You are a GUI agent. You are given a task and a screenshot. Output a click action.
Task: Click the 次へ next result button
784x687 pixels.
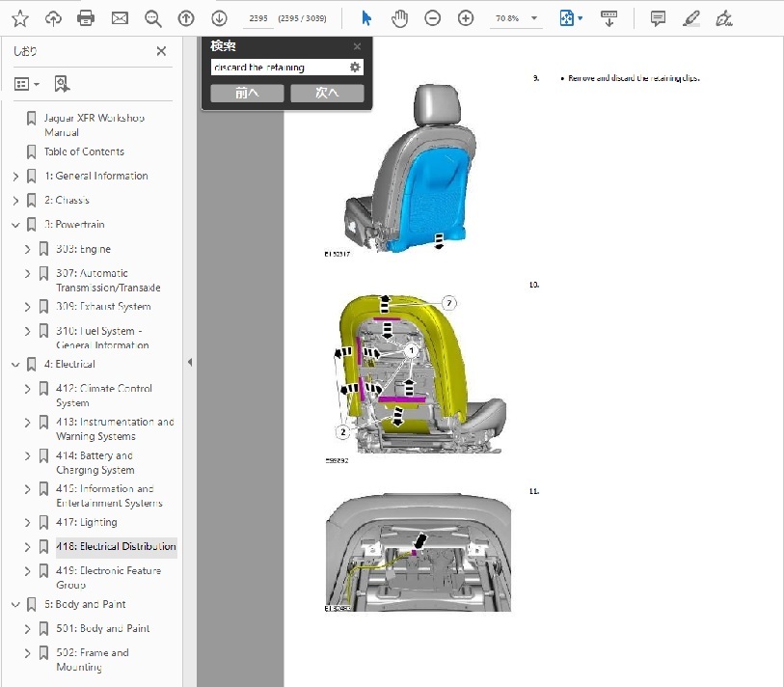coord(327,93)
